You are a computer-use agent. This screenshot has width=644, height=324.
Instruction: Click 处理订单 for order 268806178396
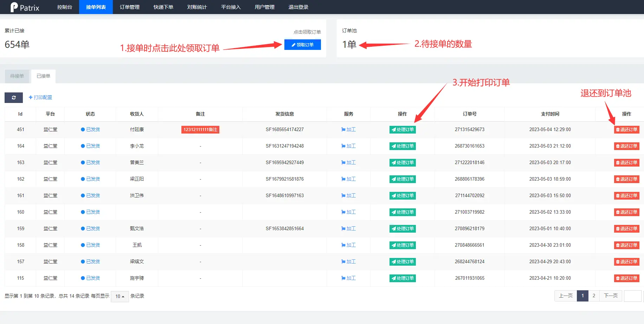point(402,179)
